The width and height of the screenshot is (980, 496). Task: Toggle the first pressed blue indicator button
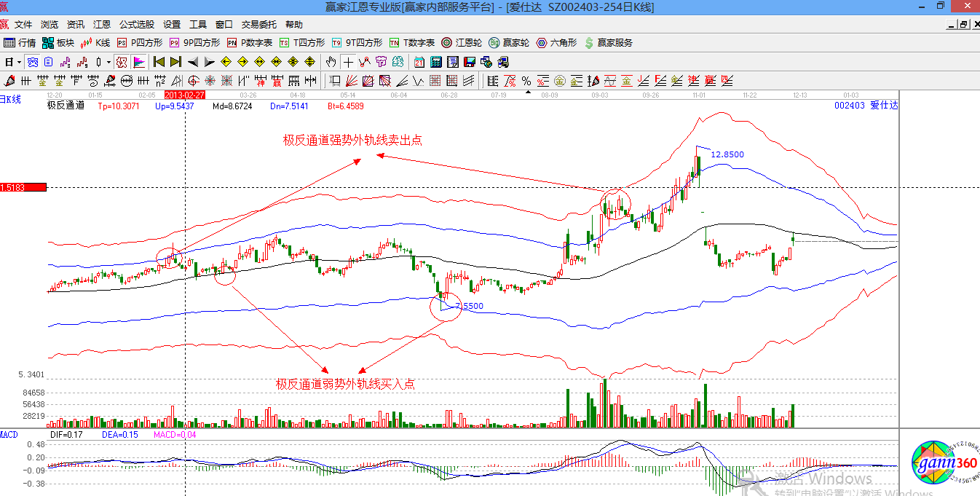[x=33, y=62]
